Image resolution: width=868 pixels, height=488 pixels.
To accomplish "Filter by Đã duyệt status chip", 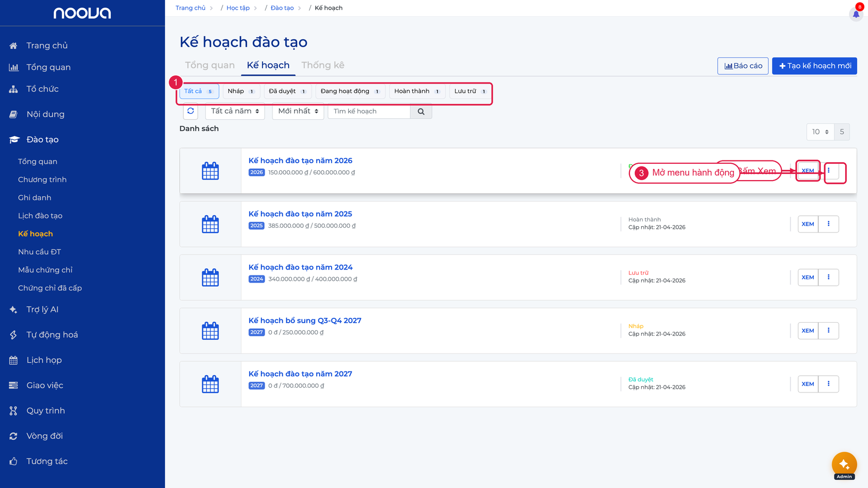I will tap(288, 91).
